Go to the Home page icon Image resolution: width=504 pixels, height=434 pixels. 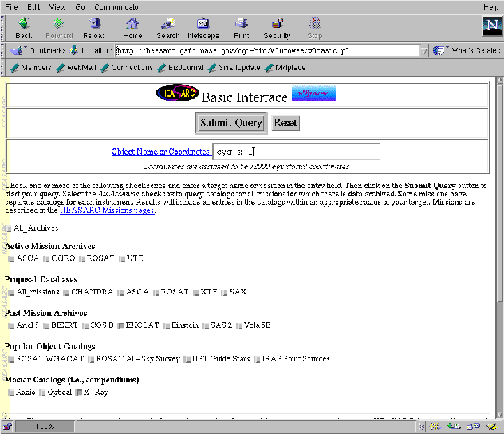[132, 28]
